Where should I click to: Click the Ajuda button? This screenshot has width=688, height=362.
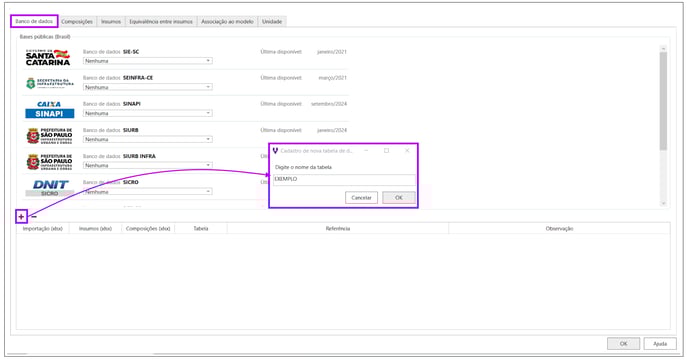point(660,344)
